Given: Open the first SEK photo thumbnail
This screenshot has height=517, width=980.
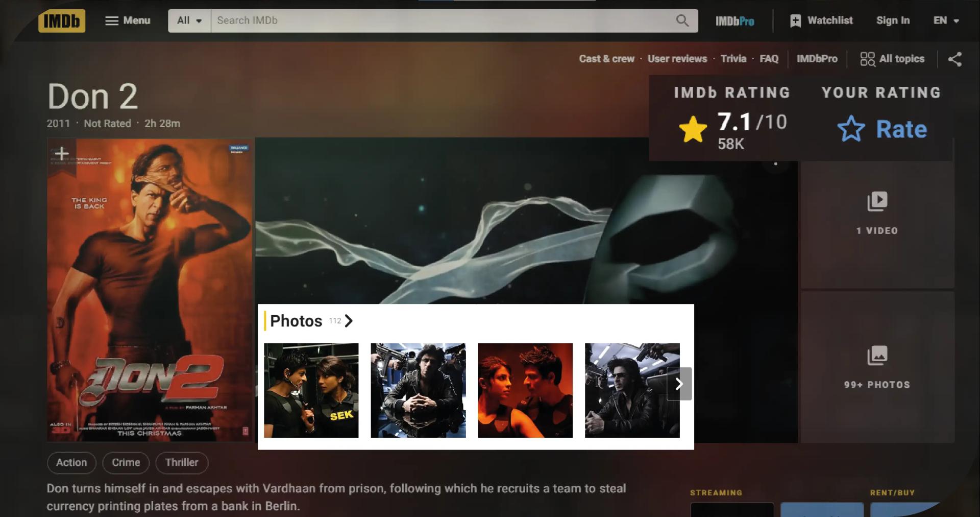Looking at the screenshot, I should coord(312,390).
